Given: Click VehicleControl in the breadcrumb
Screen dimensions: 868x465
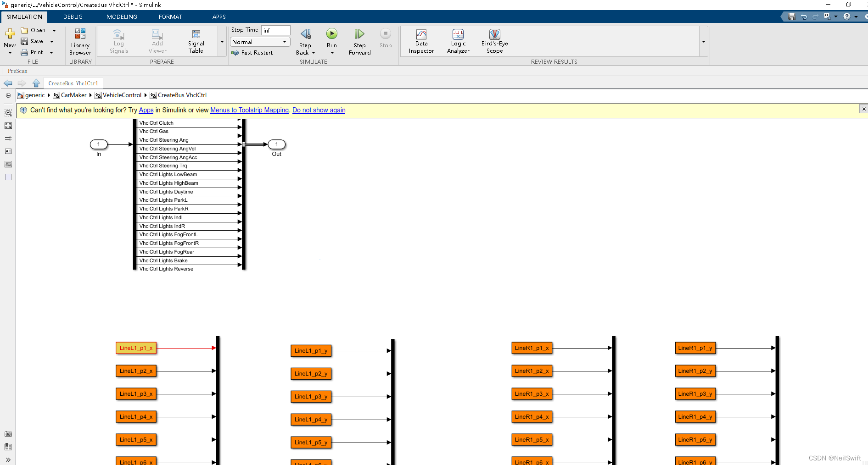Looking at the screenshot, I should point(122,95).
